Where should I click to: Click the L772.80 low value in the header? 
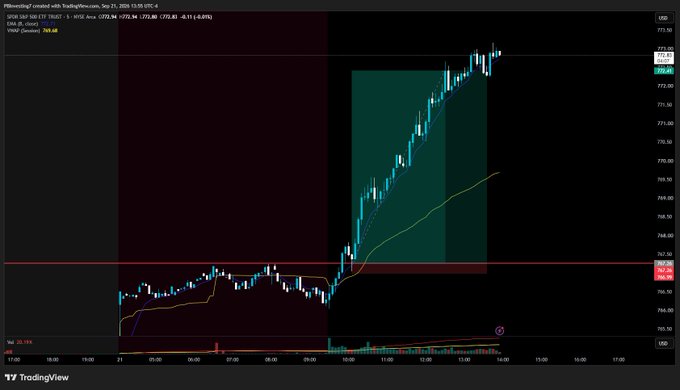pos(148,17)
